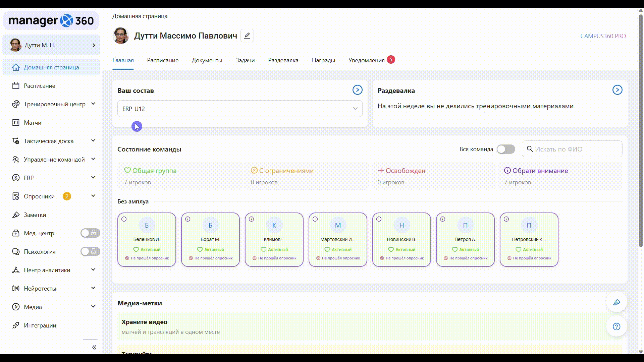Open the Ваш состав arrow icon
This screenshot has height=362, width=644.
point(357,90)
